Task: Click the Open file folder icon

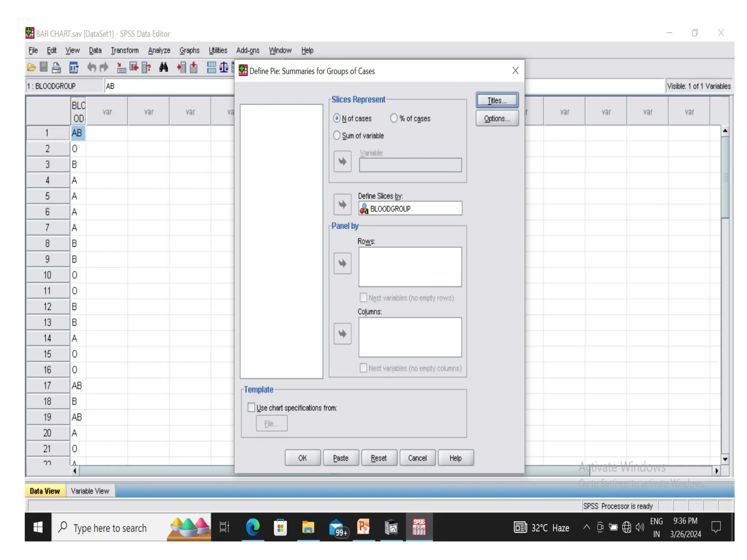Action: point(31,67)
